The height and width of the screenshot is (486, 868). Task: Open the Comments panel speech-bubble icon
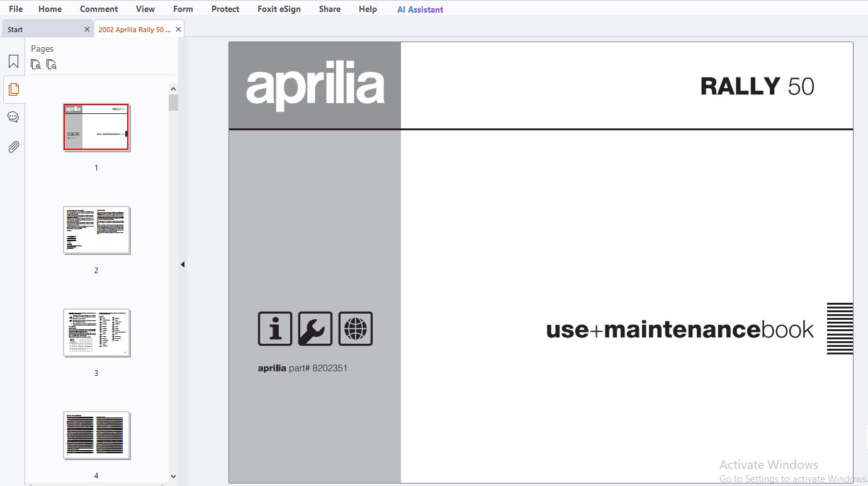click(x=13, y=117)
